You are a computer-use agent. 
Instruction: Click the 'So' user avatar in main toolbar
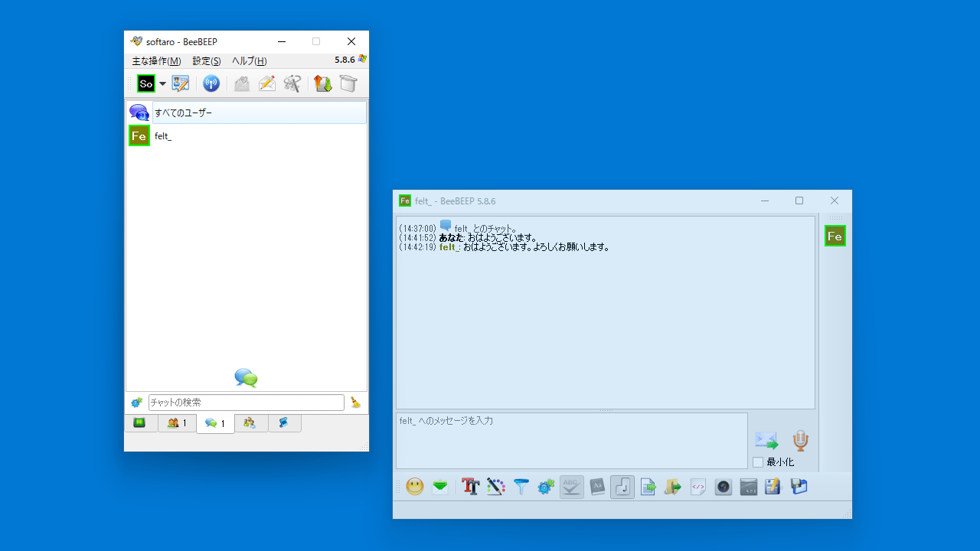(146, 83)
